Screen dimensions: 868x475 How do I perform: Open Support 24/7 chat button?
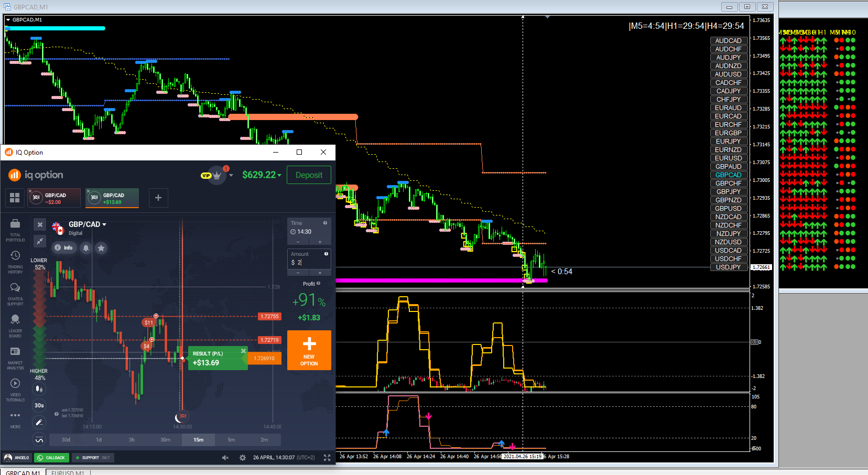click(92, 458)
